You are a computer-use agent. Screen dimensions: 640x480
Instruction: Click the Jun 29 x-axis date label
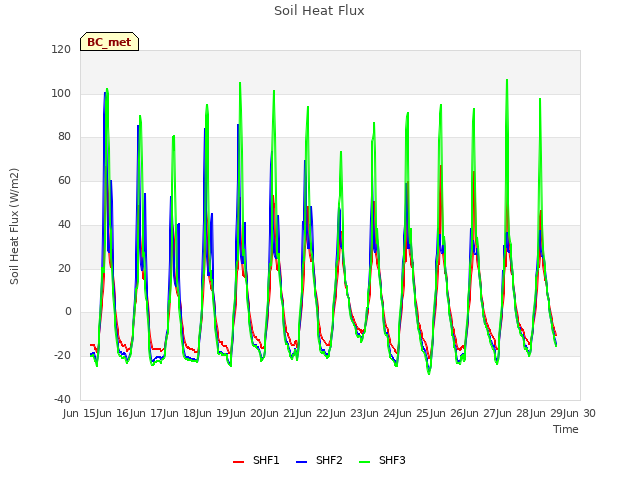click(547, 413)
